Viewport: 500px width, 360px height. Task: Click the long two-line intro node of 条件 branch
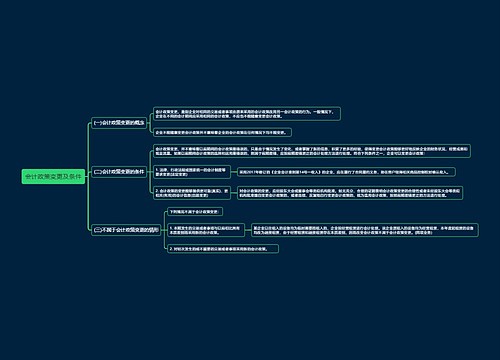tap(312, 151)
